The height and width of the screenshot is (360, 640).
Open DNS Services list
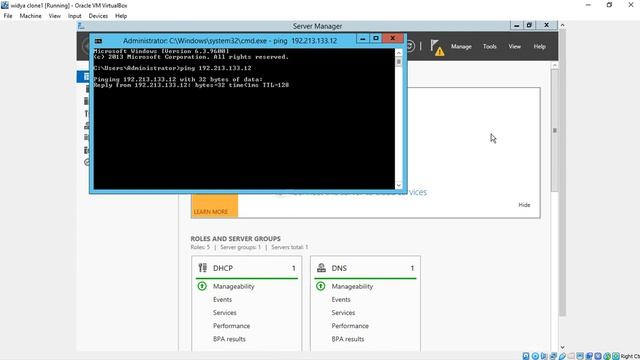(x=343, y=313)
